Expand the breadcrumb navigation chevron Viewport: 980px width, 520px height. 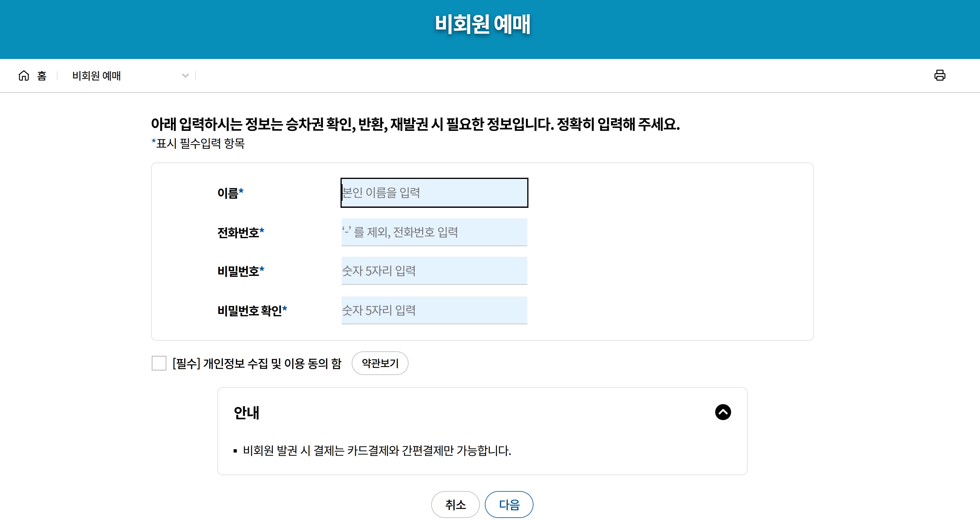click(x=185, y=76)
